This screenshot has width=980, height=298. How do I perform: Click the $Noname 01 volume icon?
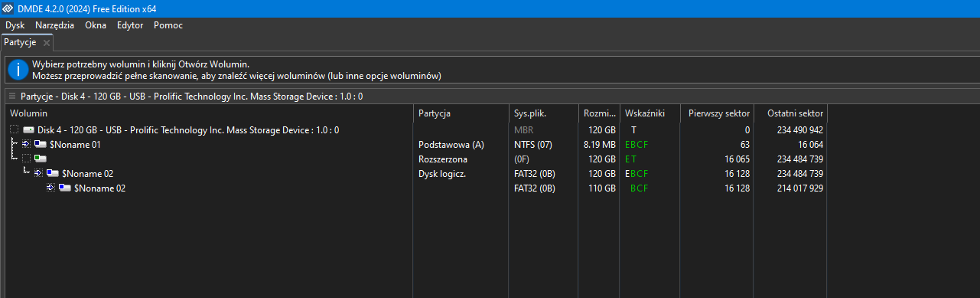click(41, 144)
